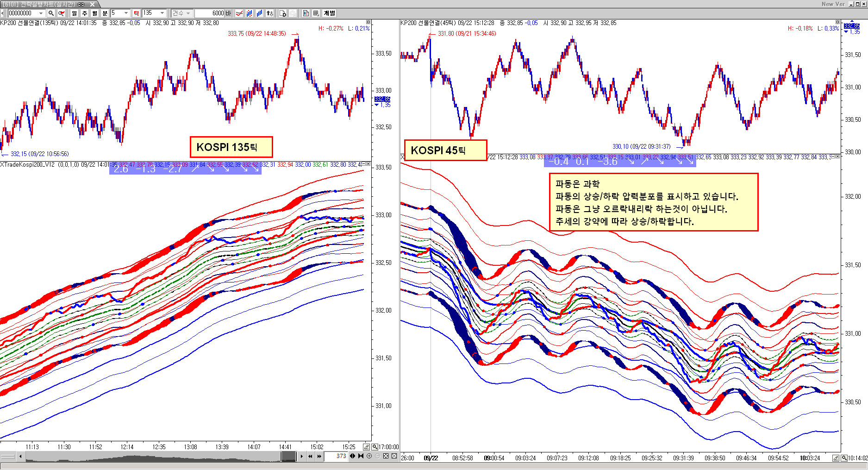
Task: Click the New Ver label
Action: [833, 4]
